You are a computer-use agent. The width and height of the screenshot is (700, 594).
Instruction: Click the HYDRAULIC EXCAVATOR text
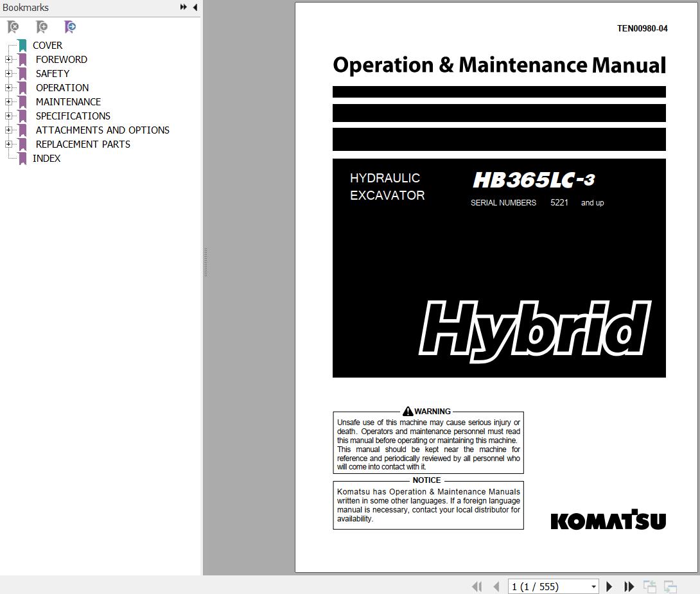[387, 186]
